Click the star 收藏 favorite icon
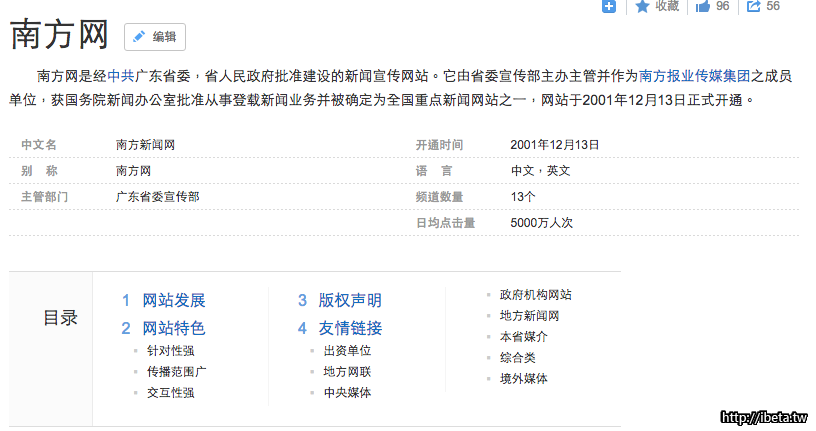The width and height of the screenshot is (816, 431). coord(643,6)
